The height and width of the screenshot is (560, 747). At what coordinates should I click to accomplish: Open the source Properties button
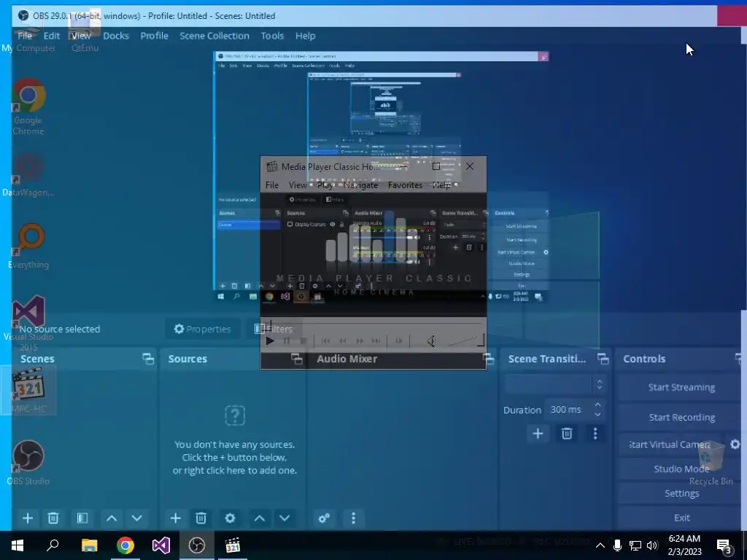[x=203, y=329]
